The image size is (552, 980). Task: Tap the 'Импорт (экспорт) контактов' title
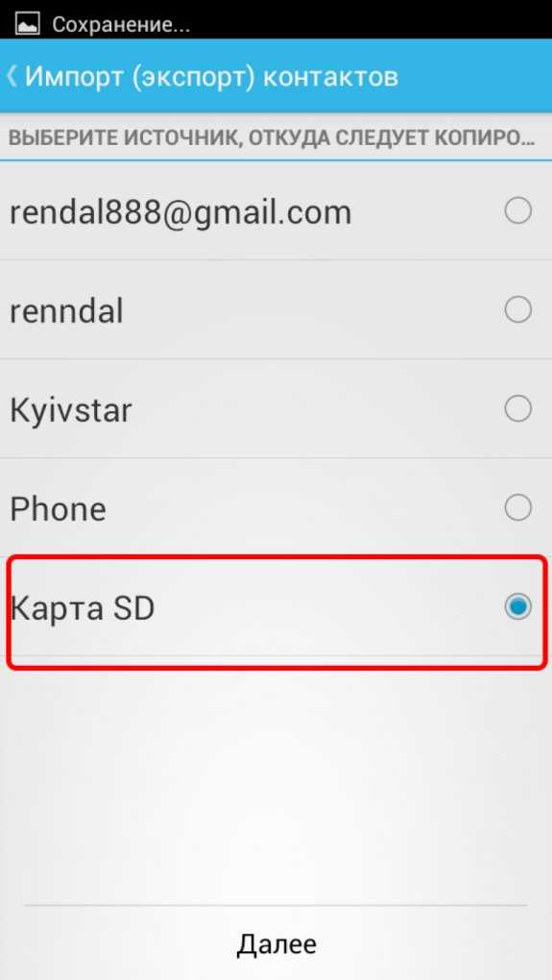point(211,77)
